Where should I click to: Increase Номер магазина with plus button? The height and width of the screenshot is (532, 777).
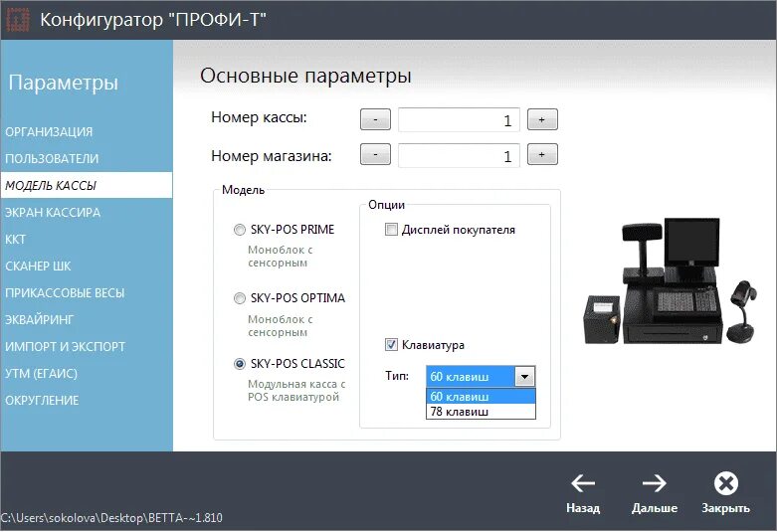(542, 154)
